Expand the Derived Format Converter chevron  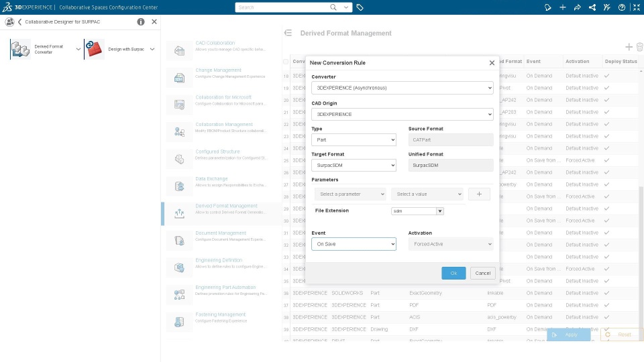(78, 49)
